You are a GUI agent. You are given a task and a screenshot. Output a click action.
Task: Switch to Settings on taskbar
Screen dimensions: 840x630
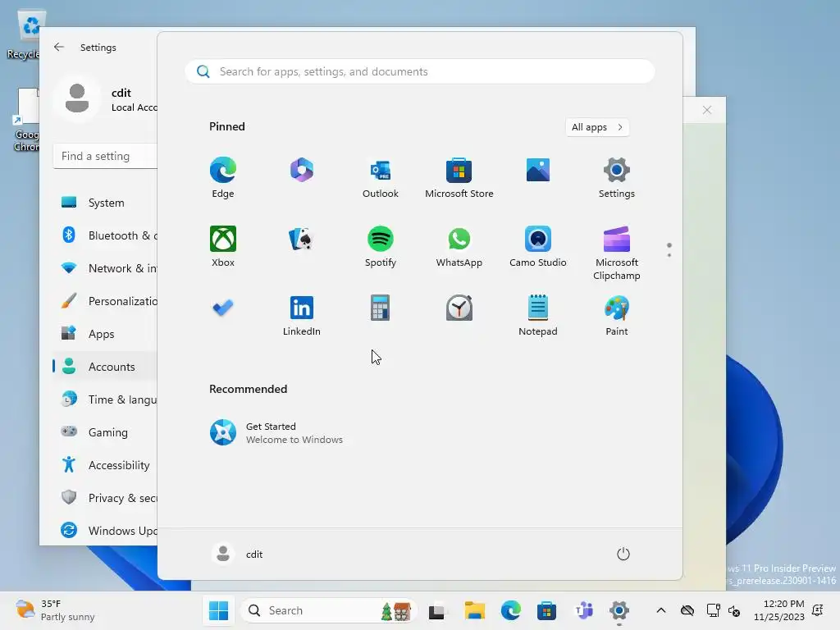(x=619, y=610)
